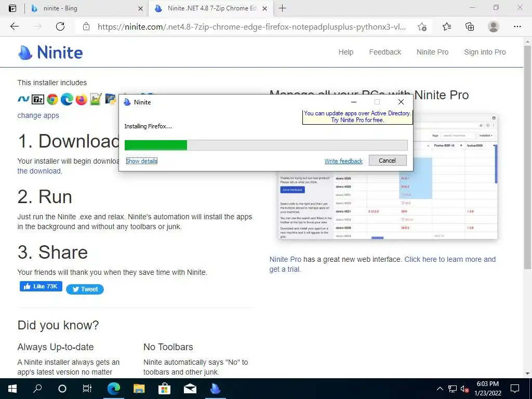Click the Edge icon in installer list

67,99
